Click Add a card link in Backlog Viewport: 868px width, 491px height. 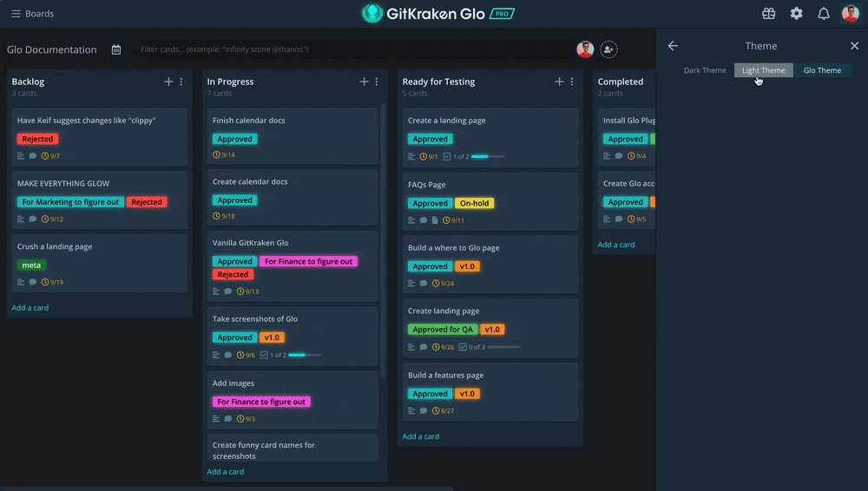pos(30,308)
